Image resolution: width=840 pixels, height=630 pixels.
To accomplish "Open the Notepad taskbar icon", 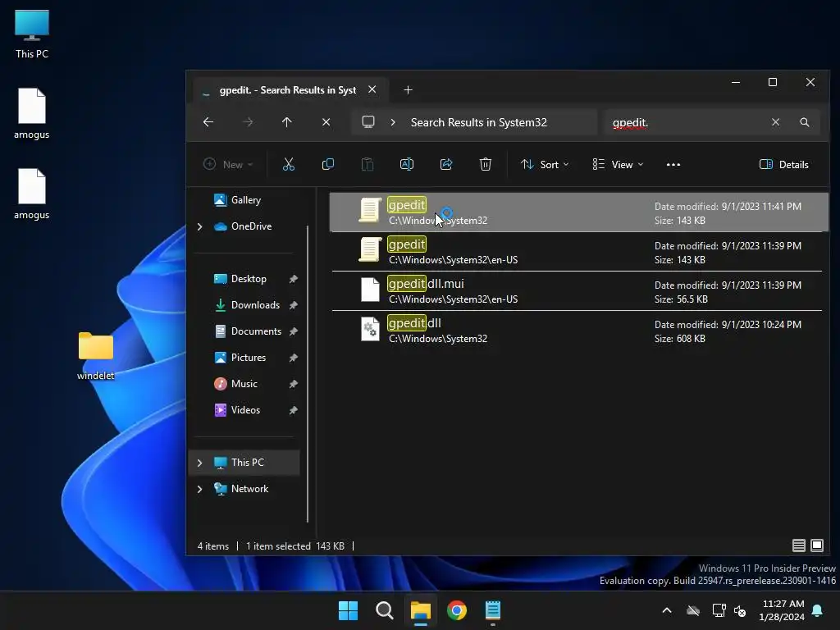I will pos(493,610).
